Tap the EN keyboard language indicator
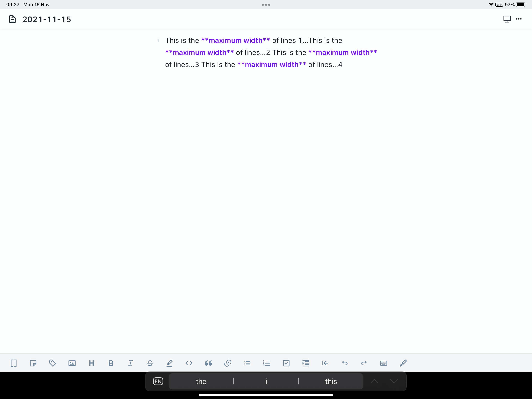532x399 pixels. [158, 381]
